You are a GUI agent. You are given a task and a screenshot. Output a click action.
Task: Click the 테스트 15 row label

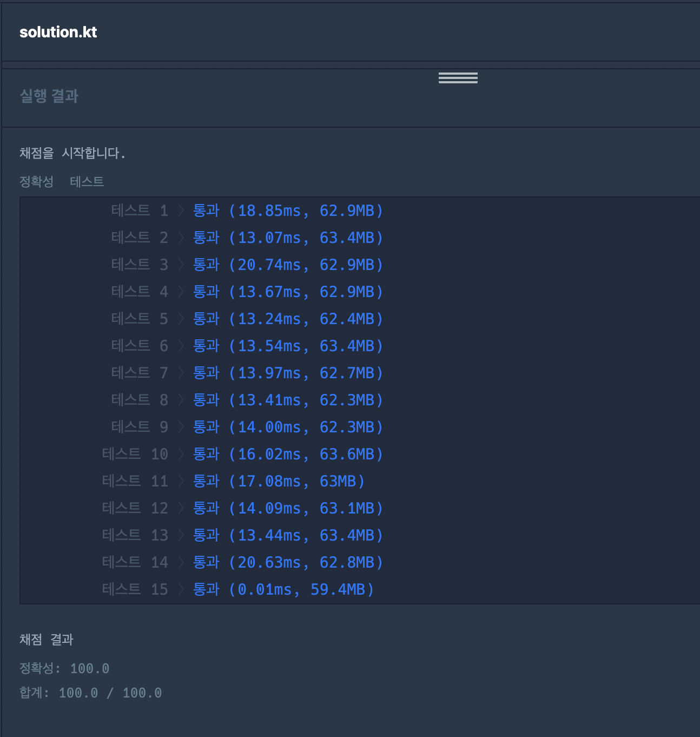coord(135,589)
